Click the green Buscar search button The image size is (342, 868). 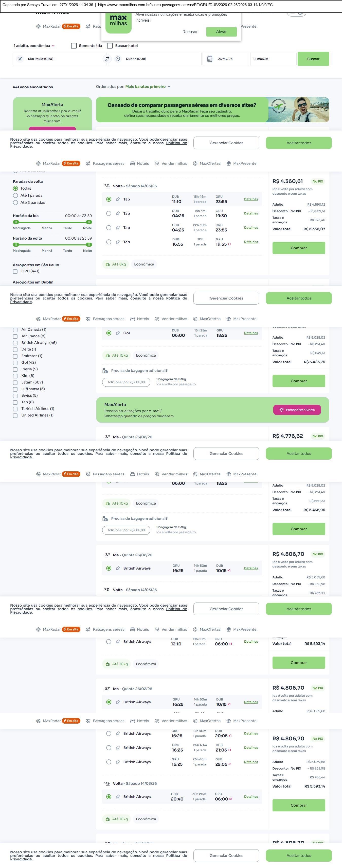(x=313, y=59)
